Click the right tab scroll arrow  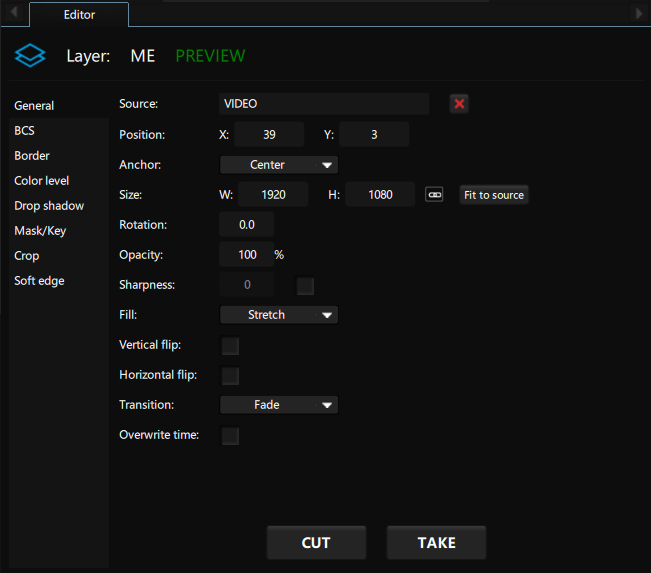[639, 13]
